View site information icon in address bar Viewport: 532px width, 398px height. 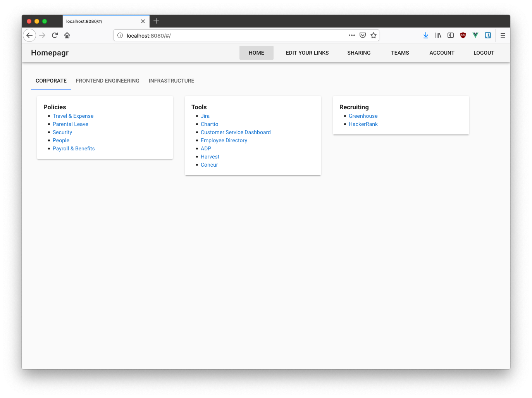[x=120, y=35]
